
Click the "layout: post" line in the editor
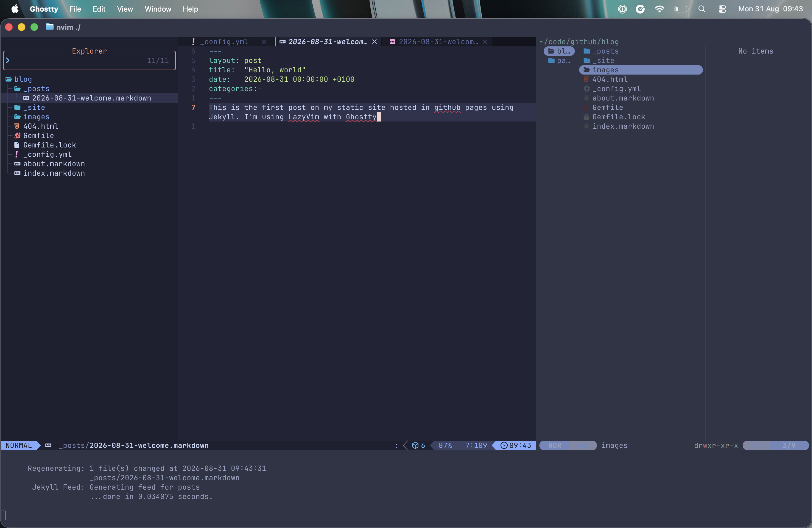pos(235,61)
